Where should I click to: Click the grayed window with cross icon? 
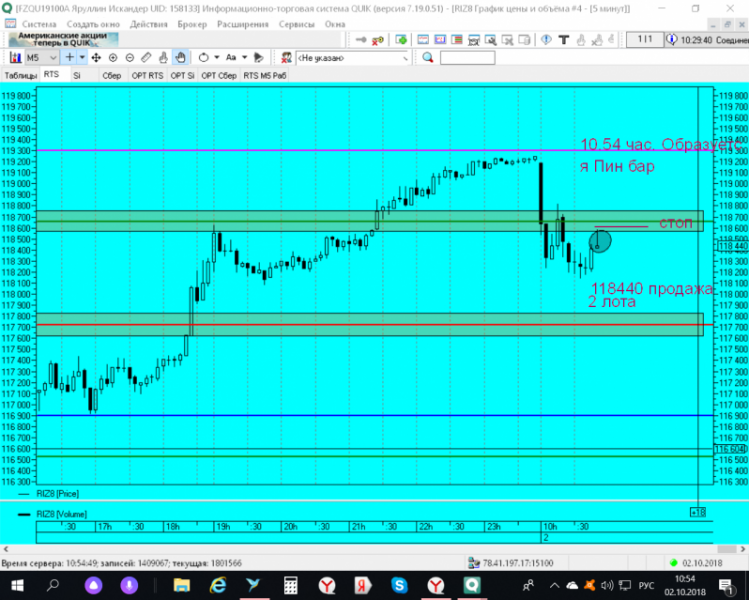507,40
